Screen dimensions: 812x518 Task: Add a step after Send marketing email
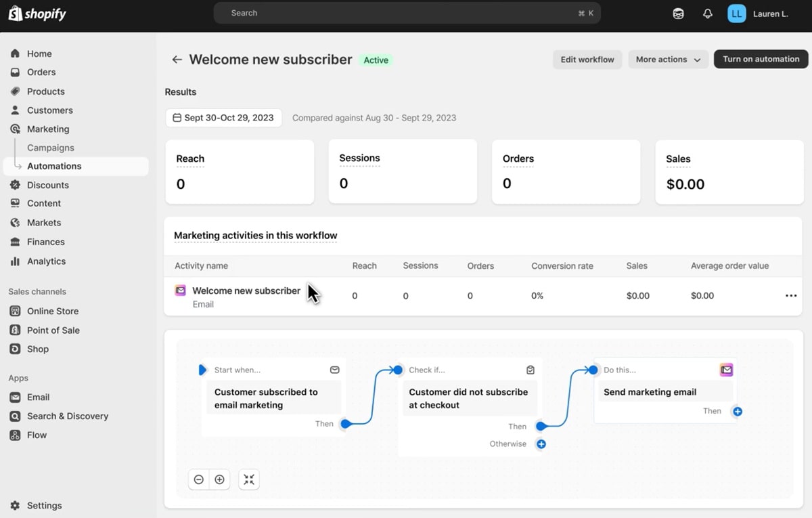coord(737,411)
